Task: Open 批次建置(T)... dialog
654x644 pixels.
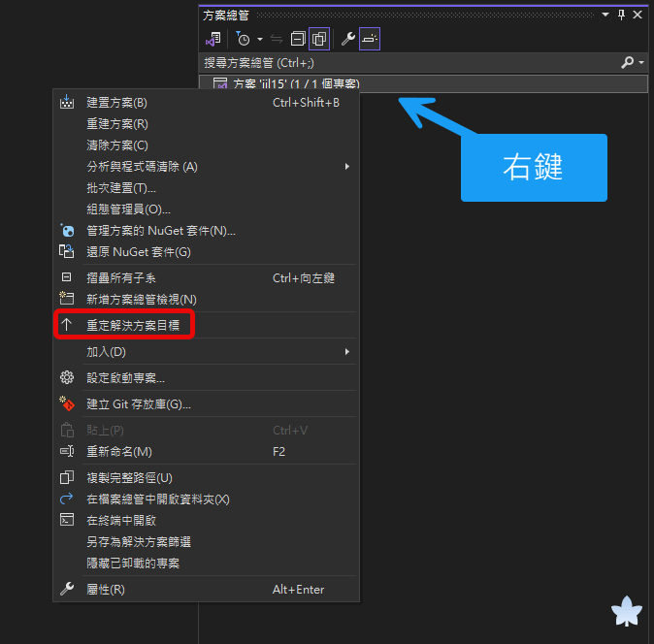Action: [121, 188]
